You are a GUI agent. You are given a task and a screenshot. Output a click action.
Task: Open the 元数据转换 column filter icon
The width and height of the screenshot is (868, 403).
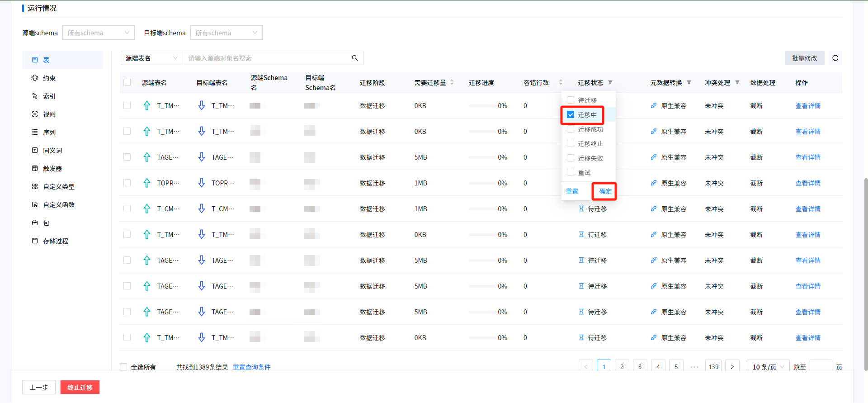(689, 82)
